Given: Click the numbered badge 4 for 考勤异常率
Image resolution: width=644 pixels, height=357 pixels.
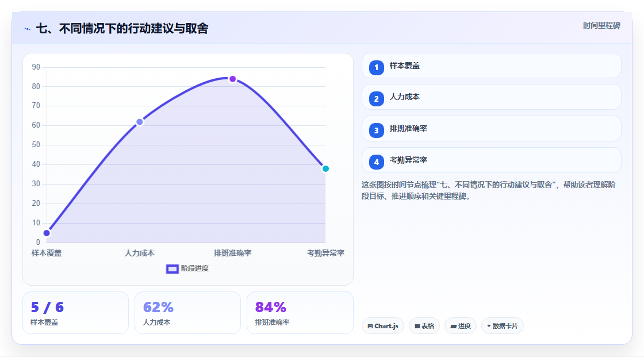Looking at the screenshot, I should coord(376,162).
